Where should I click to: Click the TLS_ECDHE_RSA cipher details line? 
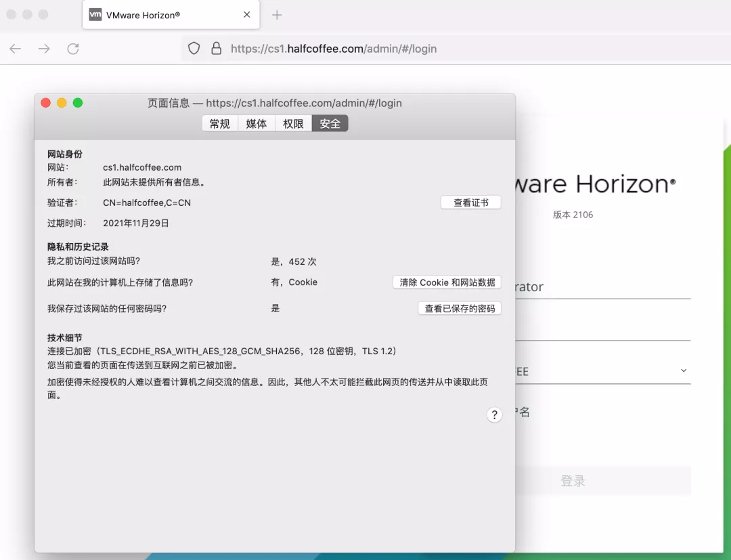point(222,351)
